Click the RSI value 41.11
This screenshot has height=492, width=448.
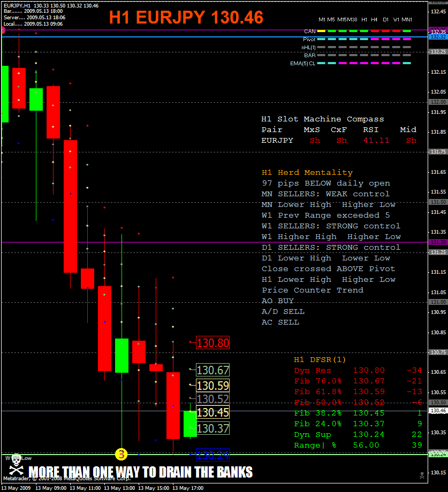coord(376,140)
